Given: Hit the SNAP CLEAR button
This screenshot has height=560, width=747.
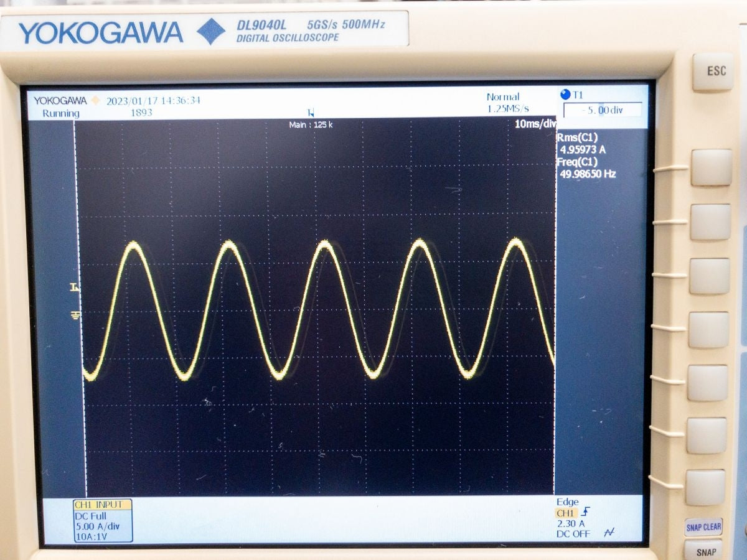Looking at the screenshot, I should 703,527.
